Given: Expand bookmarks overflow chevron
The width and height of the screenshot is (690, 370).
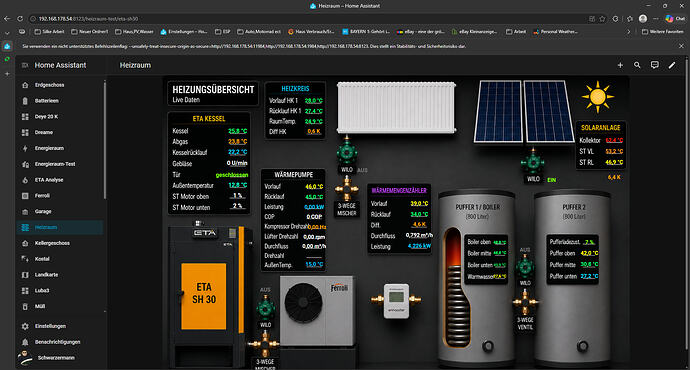Looking at the screenshot, I should [628, 32].
